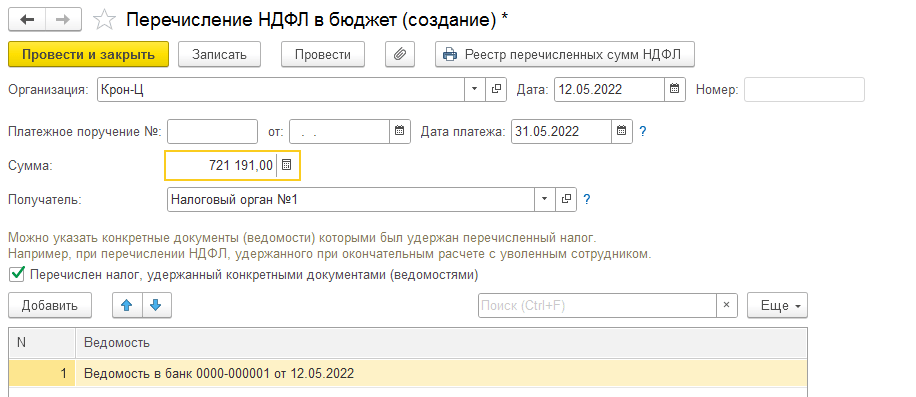Go back with the left arrow button
Image resolution: width=916 pixels, height=397 pixels.
27,20
